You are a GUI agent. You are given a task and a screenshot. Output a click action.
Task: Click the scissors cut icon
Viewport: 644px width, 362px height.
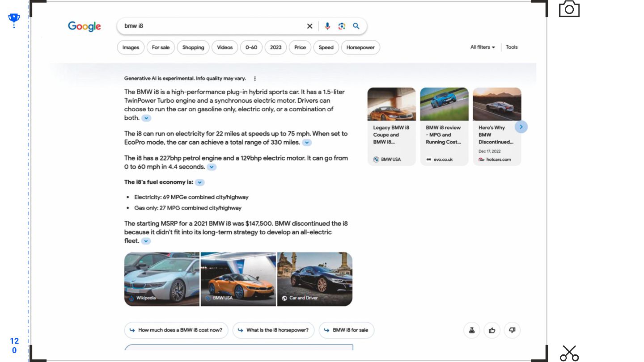[569, 353]
